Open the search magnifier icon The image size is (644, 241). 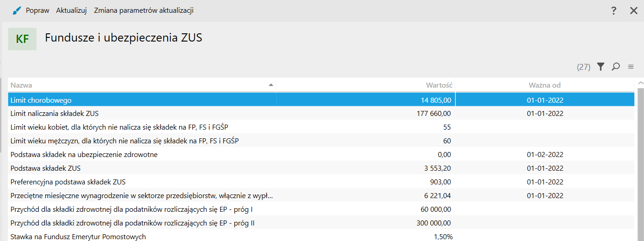tap(616, 67)
